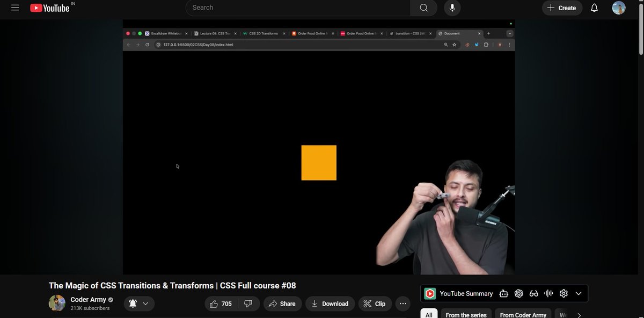Image resolution: width=644 pixels, height=318 pixels.
Task: Open the YouTube hamburger menu
Action: pyautogui.click(x=14, y=8)
